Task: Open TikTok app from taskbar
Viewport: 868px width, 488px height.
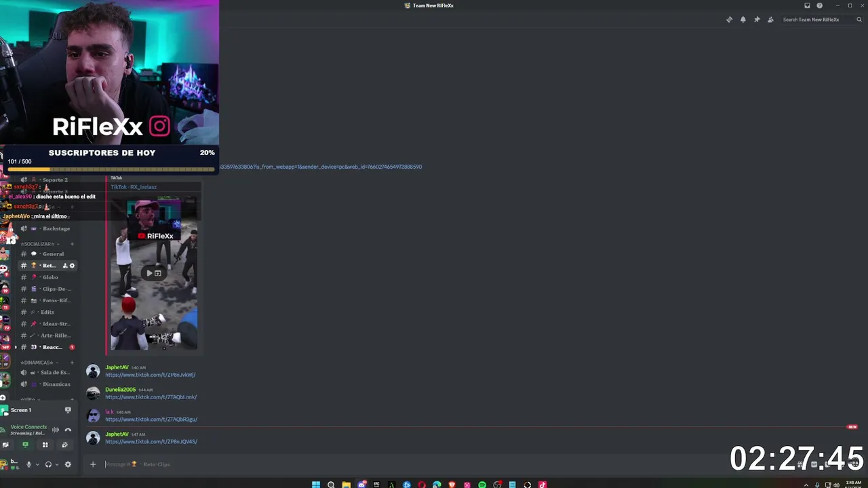Action: [542, 485]
